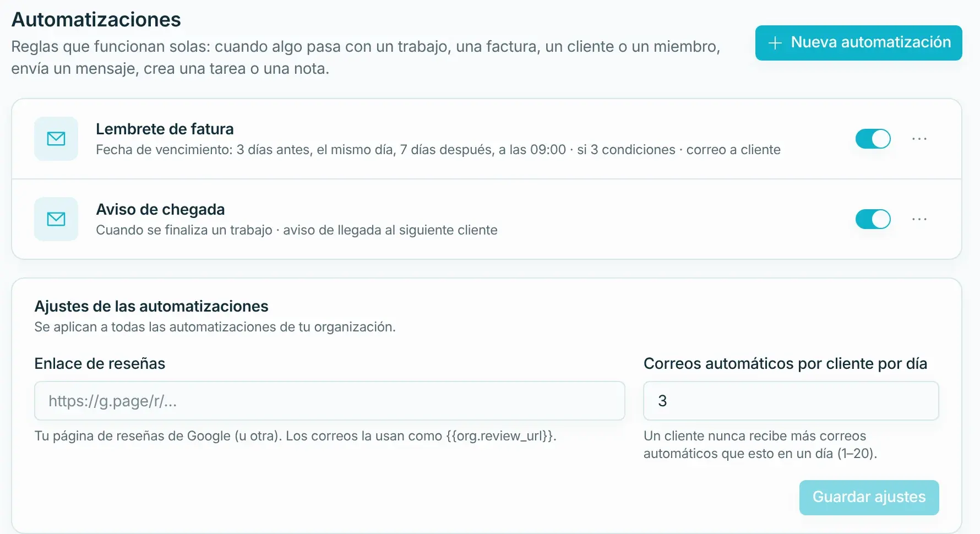The width and height of the screenshot is (980, 534).
Task: Click the 'Cuando se finaliza un trabajo' description
Action: (x=297, y=230)
